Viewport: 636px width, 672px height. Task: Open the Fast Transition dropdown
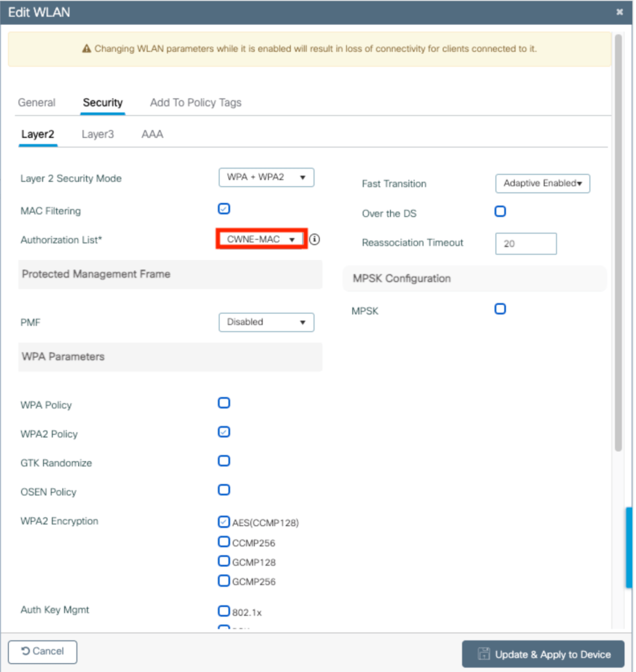pos(542,183)
